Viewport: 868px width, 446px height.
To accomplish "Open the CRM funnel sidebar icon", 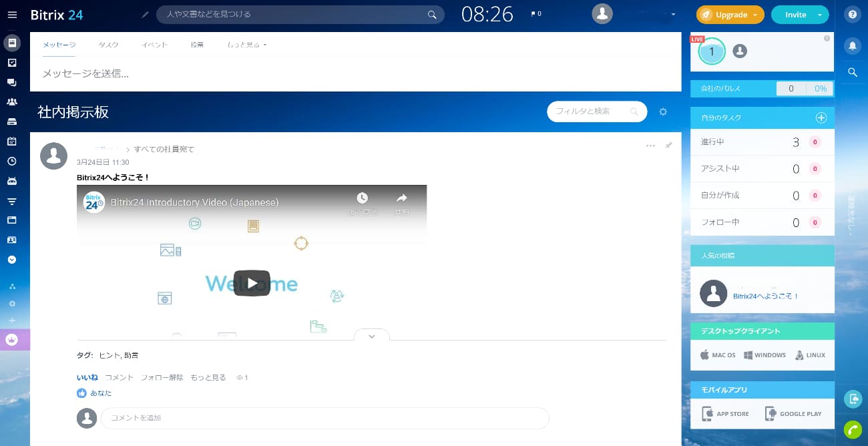I will point(12,200).
